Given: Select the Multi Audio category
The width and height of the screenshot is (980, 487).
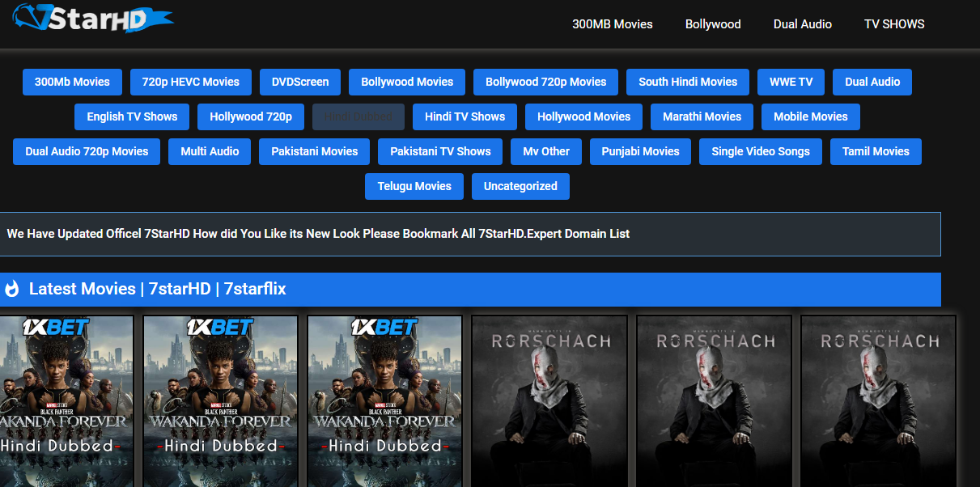Looking at the screenshot, I should [210, 151].
